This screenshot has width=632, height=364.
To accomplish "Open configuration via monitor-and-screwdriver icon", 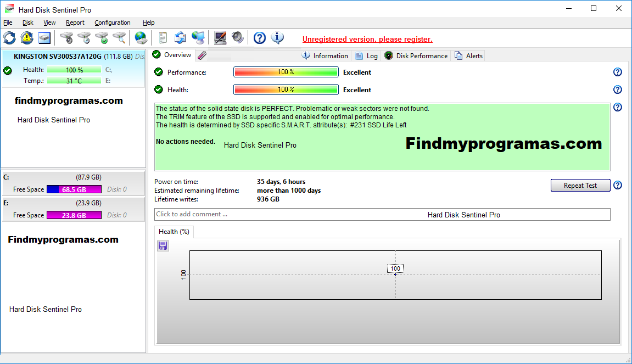I will click(x=220, y=38).
